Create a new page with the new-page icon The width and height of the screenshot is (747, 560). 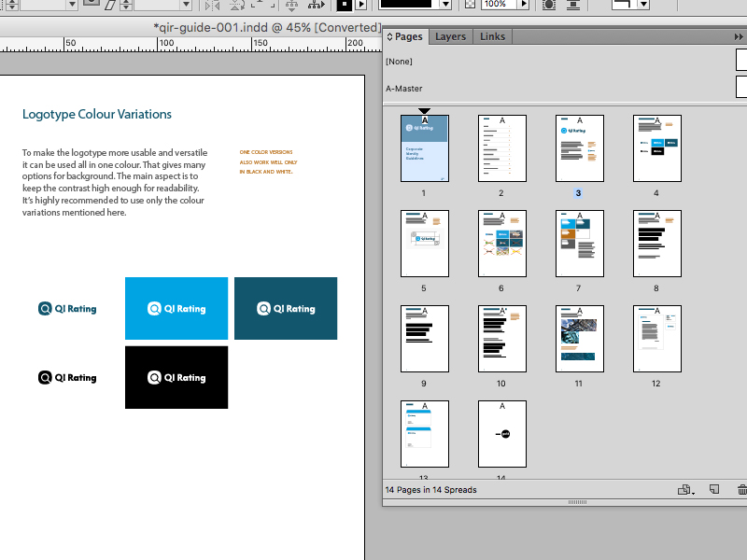(x=714, y=490)
